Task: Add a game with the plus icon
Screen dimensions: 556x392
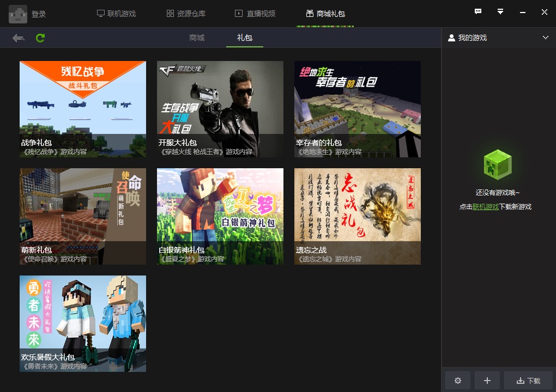Action: (x=487, y=381)
